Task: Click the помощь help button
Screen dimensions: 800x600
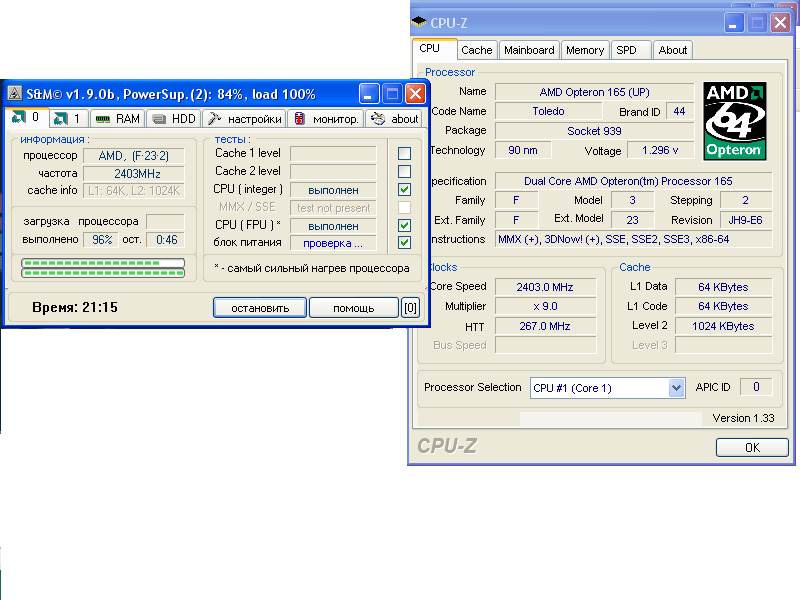Action: click(354, 308)
